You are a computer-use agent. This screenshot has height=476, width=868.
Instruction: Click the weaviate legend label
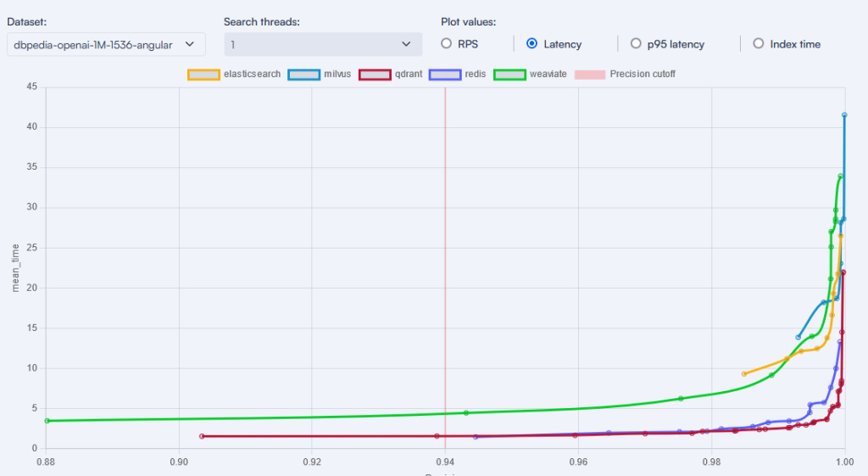[x=548, y=75]
